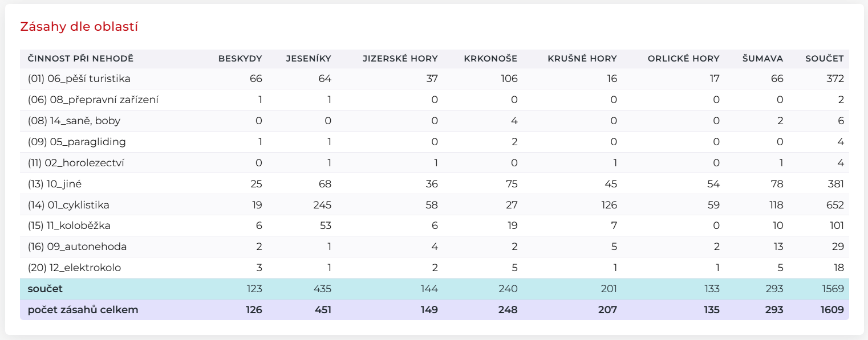Click the Krkonoše column header

[x=490, y=59]
